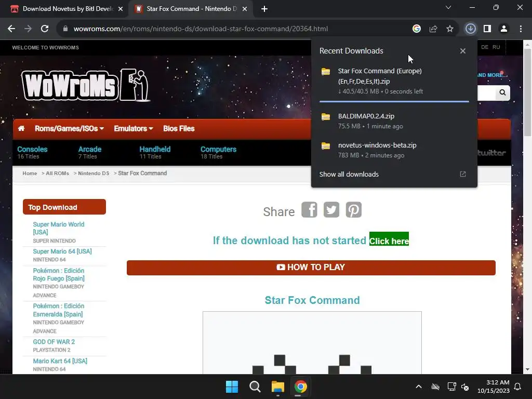Open taskbar Search
Screen dimensions: 532x399
coord(255,387)
